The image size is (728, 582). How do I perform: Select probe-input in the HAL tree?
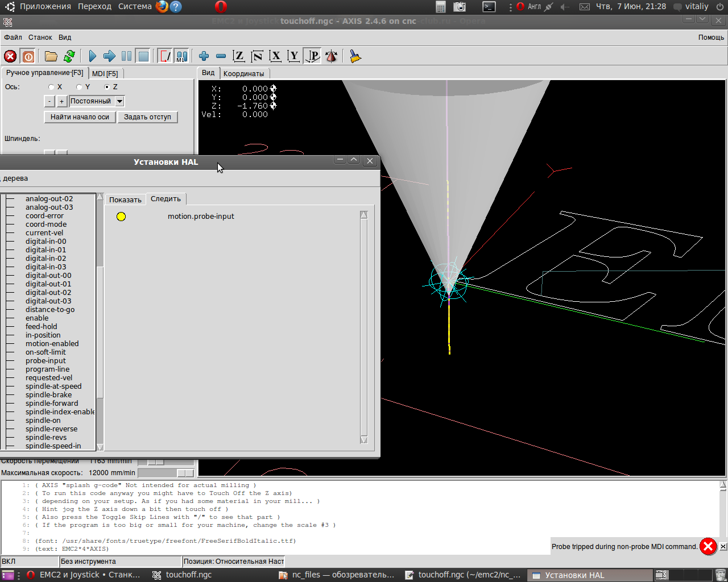click(x=45, y=361)
